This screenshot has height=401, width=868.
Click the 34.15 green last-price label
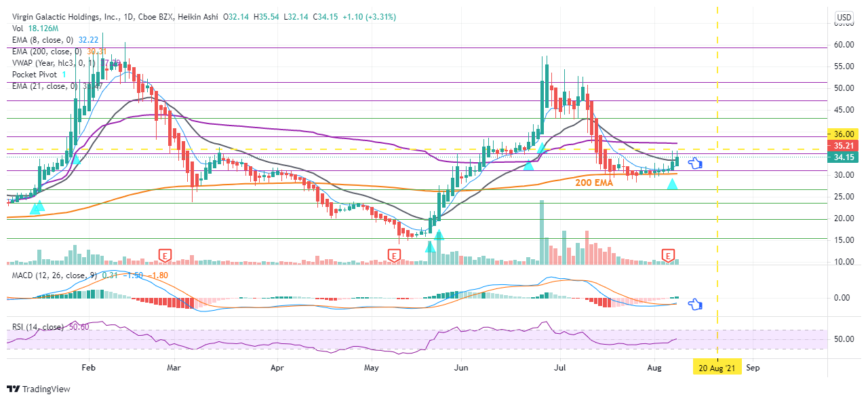(844, 157)
